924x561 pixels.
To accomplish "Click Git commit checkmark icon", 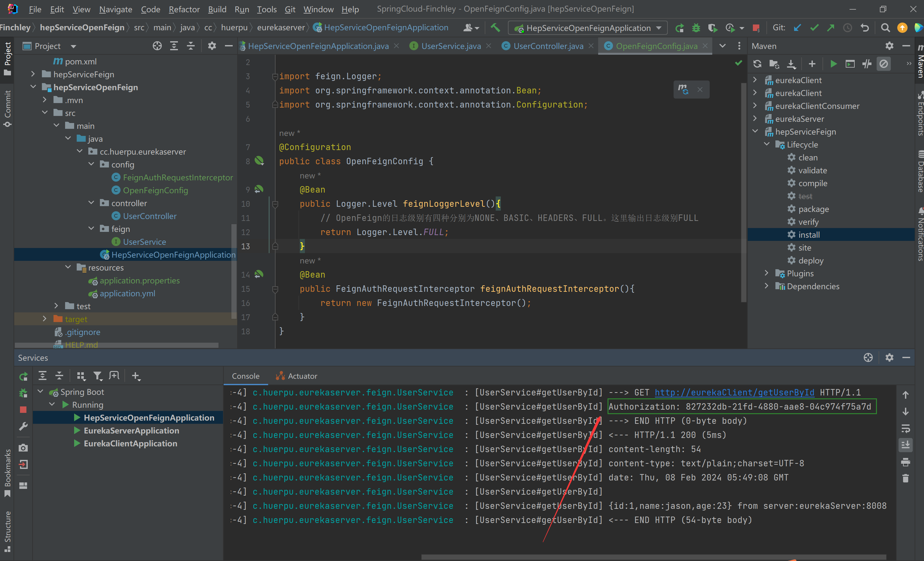I will coord(814,28).
